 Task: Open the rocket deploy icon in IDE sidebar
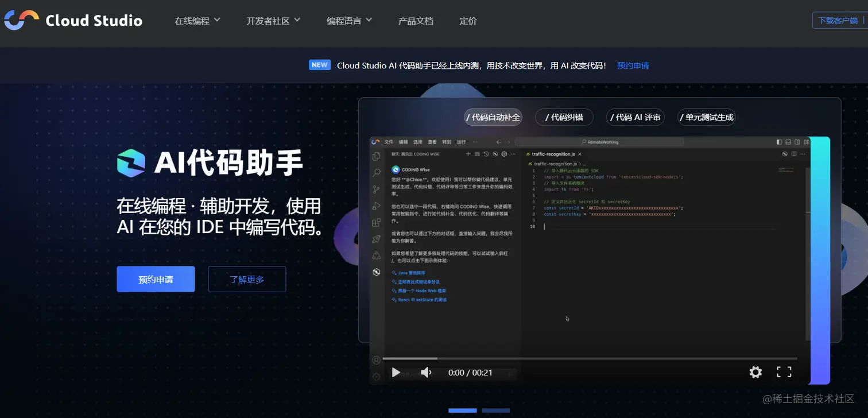376,239
